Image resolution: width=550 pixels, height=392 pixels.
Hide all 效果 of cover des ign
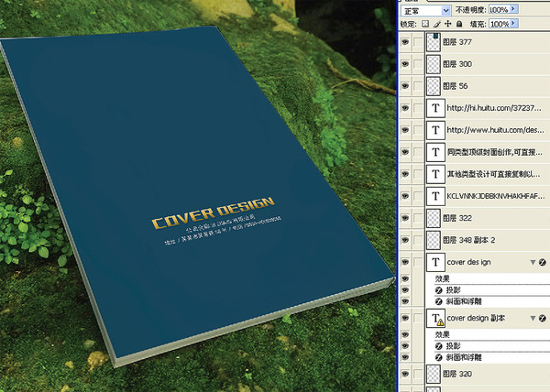point(405,278)
